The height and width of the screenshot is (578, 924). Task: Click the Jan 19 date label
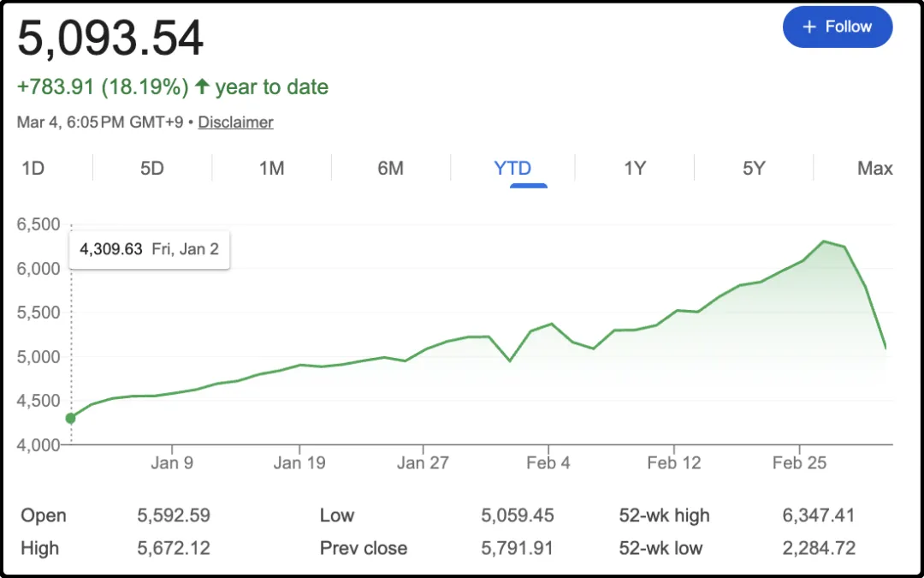click(299, 463)
